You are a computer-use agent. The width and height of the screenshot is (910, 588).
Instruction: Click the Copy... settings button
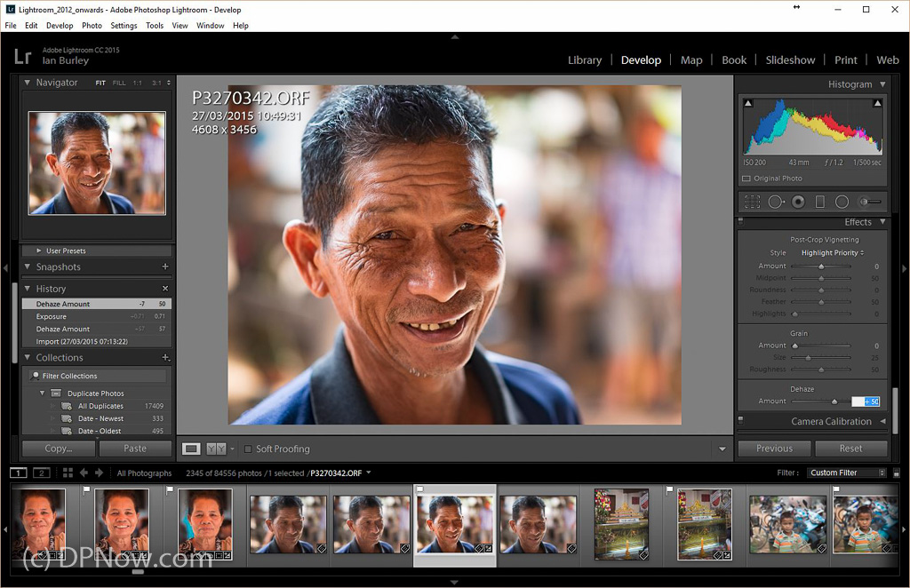[x=59, y=449]
